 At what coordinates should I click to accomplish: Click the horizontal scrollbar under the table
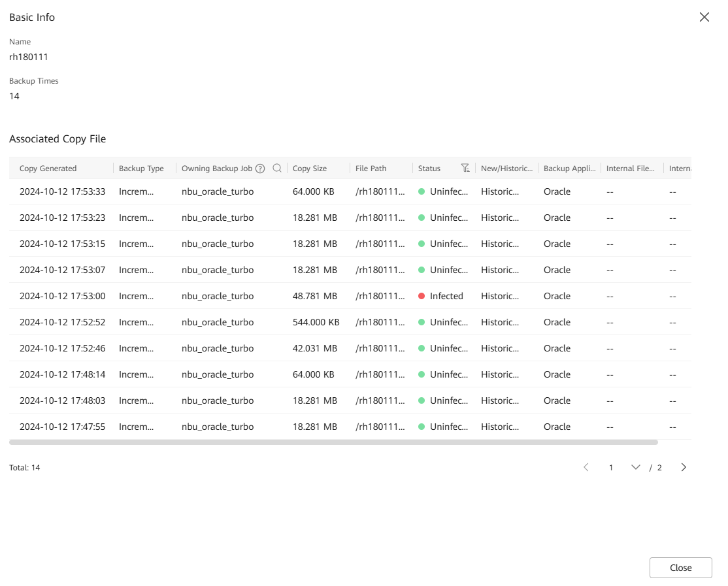tap(333, 442)
